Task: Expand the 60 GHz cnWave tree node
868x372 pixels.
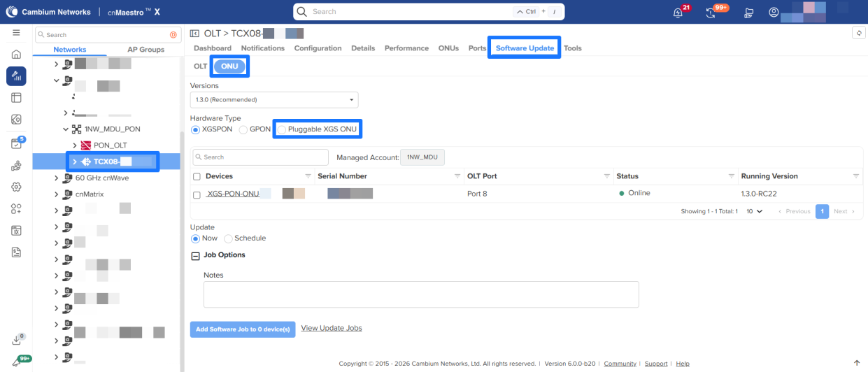Action: point(57,178)
